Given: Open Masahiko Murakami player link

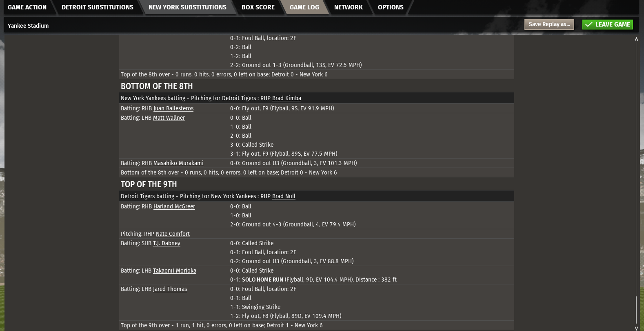Looking at the screenshot, I should 178,163.
